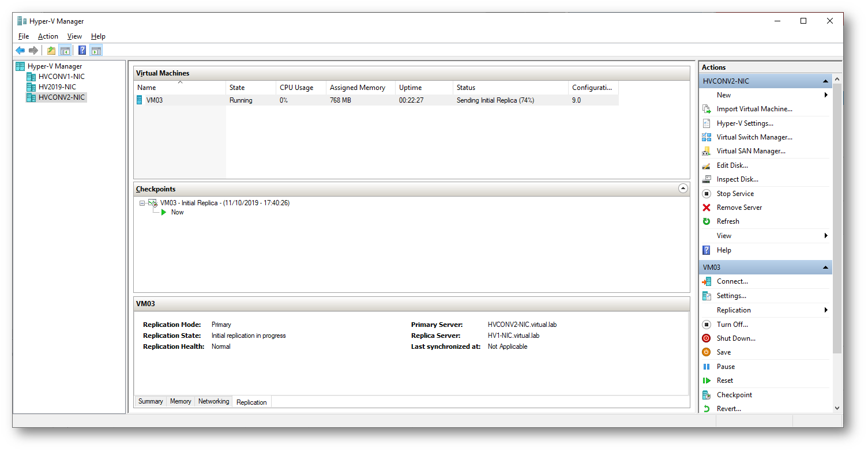
Task: Sort by the Assigned Memory column header
Action: click(x=361, y=88)
